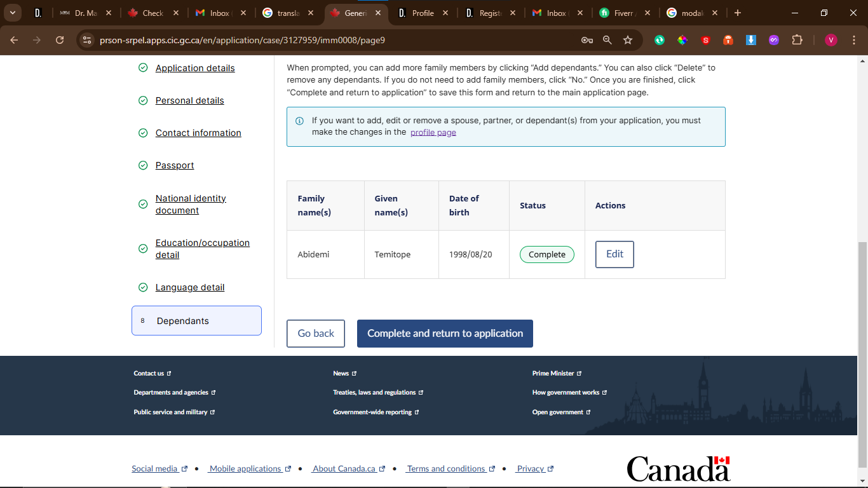Open the Extensions puzzle-piece menu
This screenshot has width=868, height=488.
point(797,40)
